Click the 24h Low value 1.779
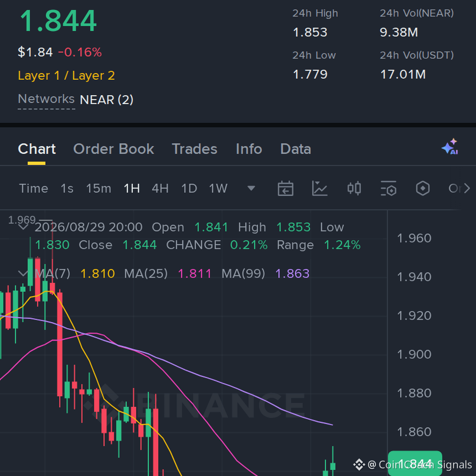The image size is (476, 476). click(x=310, y=74)
